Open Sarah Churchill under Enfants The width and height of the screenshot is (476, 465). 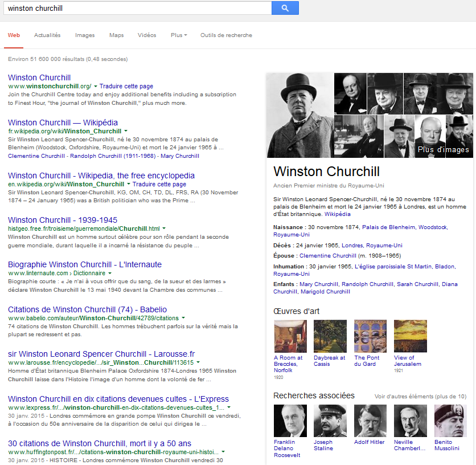coord(417,284)
